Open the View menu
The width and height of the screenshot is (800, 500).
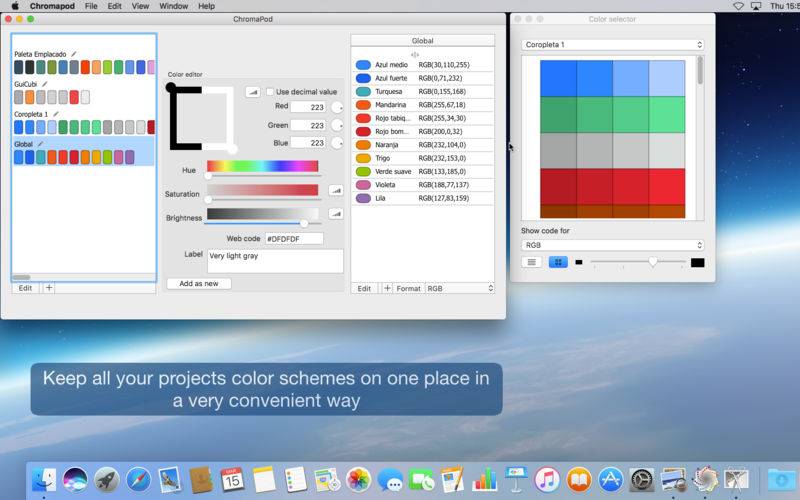[x=140, y=6]
